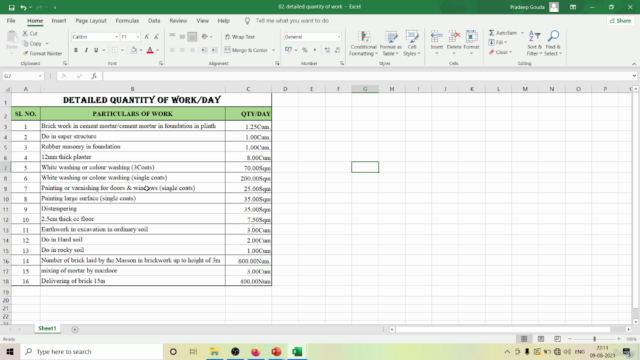Image resolution: width=640 pixels, height=360 pixels.
Task: Select the Sheet1 tab
Action: pos(47,329)
